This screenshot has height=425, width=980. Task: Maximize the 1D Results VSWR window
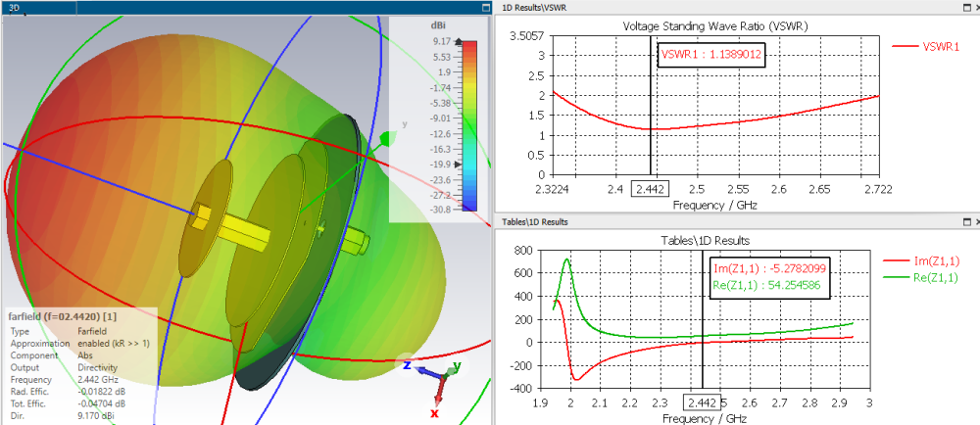(965, 7)
